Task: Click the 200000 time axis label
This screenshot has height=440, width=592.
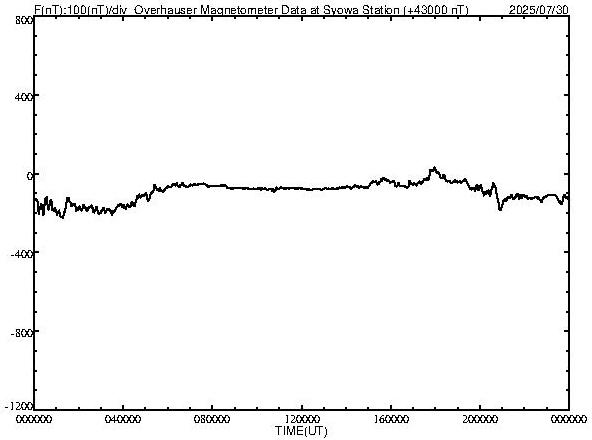Action: click(x=480, y=419)
